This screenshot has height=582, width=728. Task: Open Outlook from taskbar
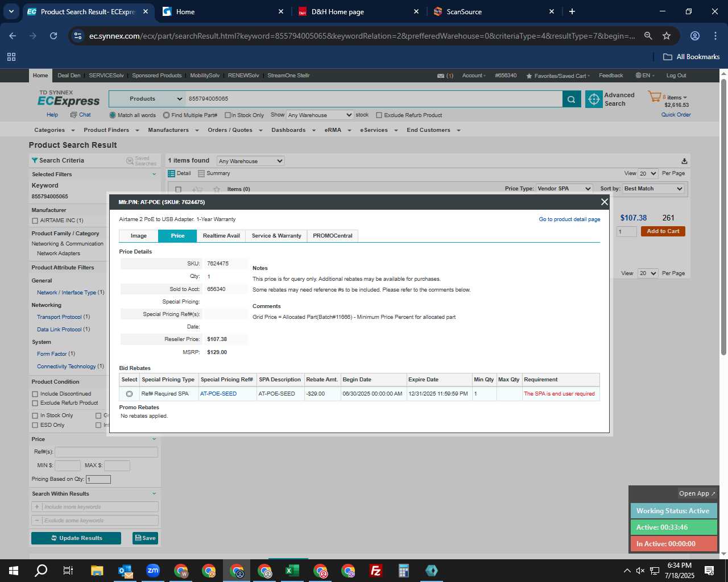click(x=125, y=571)
